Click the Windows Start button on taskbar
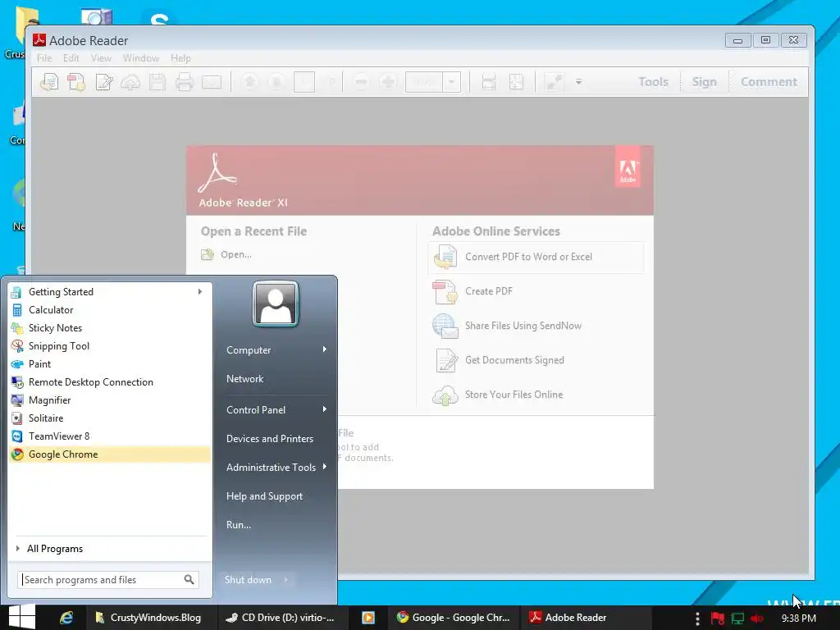This screenshot has width=840, height=630. coord(21,617)
